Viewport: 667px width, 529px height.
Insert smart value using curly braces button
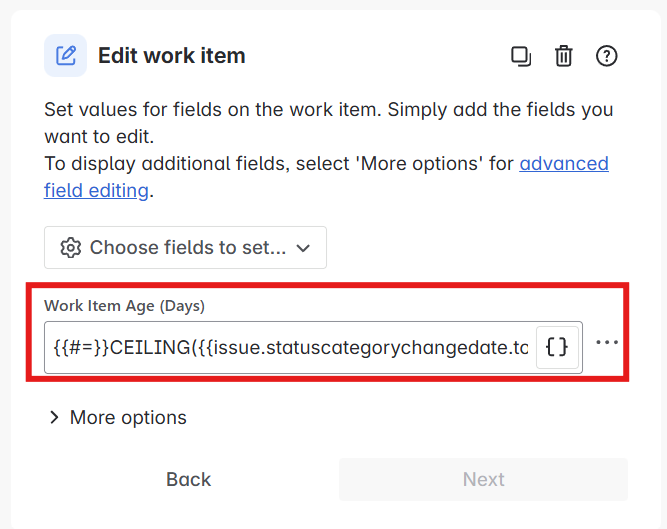(x=557, y=347)
